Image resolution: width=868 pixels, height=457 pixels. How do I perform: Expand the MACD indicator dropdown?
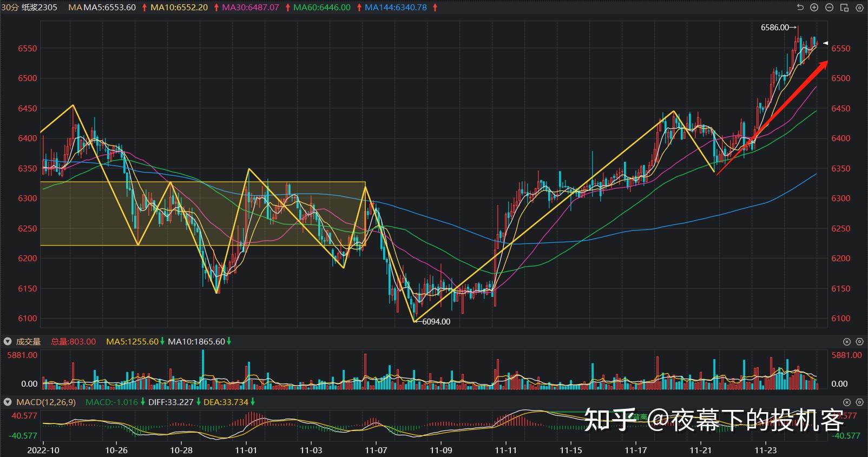[x=8, y=402]
